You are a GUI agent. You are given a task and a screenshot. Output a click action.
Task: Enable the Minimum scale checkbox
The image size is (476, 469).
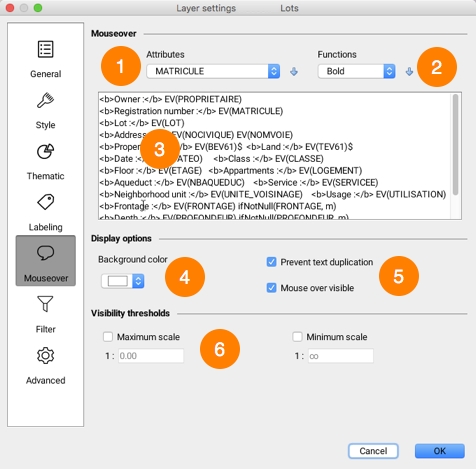click(297, 337)
